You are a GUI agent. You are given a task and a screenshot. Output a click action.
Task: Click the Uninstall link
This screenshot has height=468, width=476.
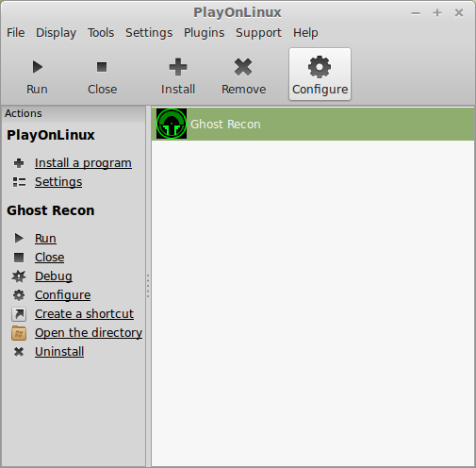click(x=59, y=352)
